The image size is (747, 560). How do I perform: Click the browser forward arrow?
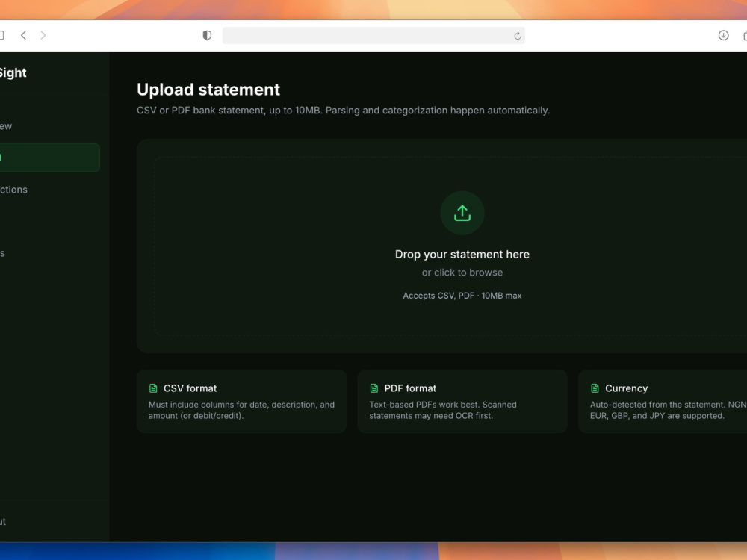coord(43,35)
